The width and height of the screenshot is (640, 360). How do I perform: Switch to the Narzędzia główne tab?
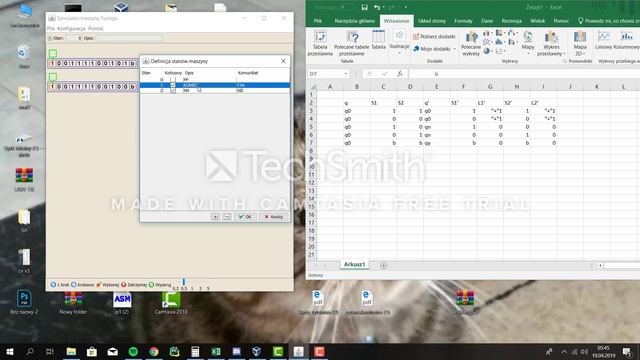point(354,21)
